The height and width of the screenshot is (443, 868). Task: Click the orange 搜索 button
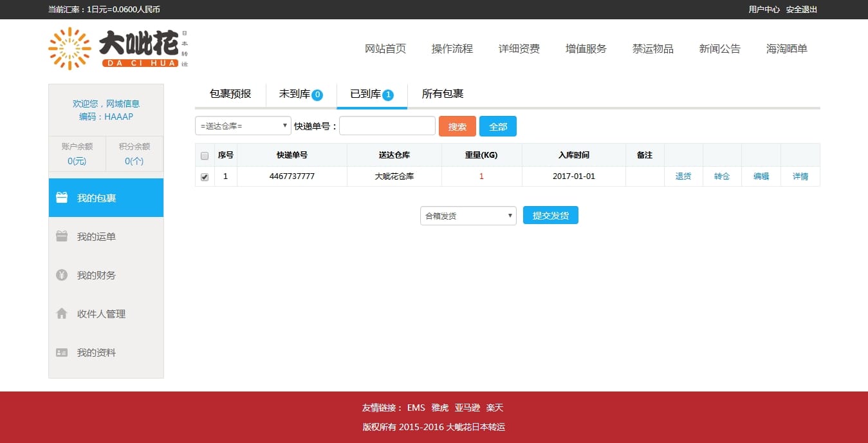457,126
